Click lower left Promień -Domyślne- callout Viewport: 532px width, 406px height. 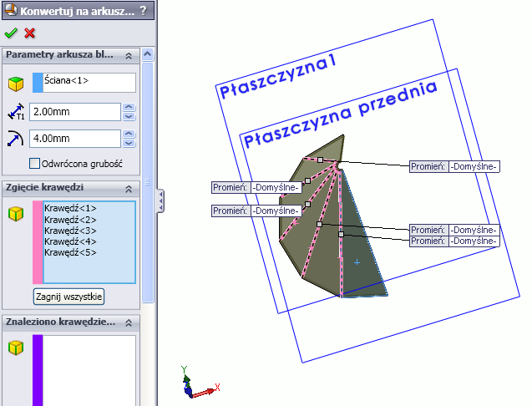point(256,211)
